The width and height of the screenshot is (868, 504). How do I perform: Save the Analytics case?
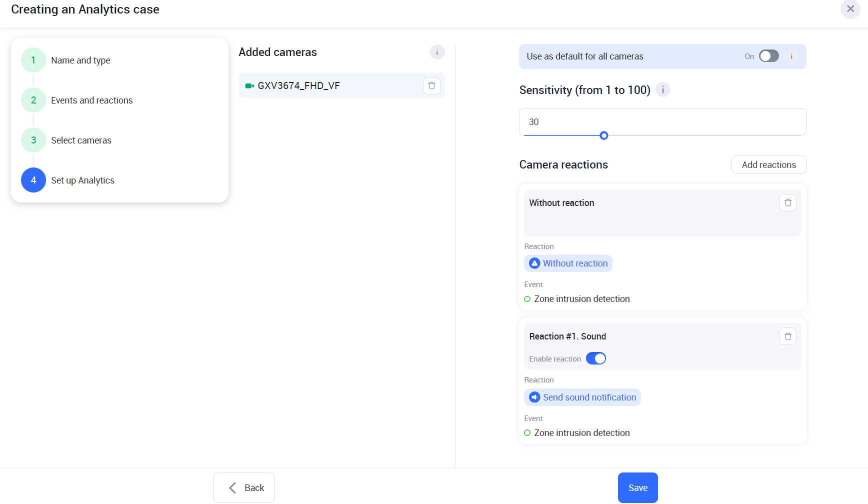[637, 487]
